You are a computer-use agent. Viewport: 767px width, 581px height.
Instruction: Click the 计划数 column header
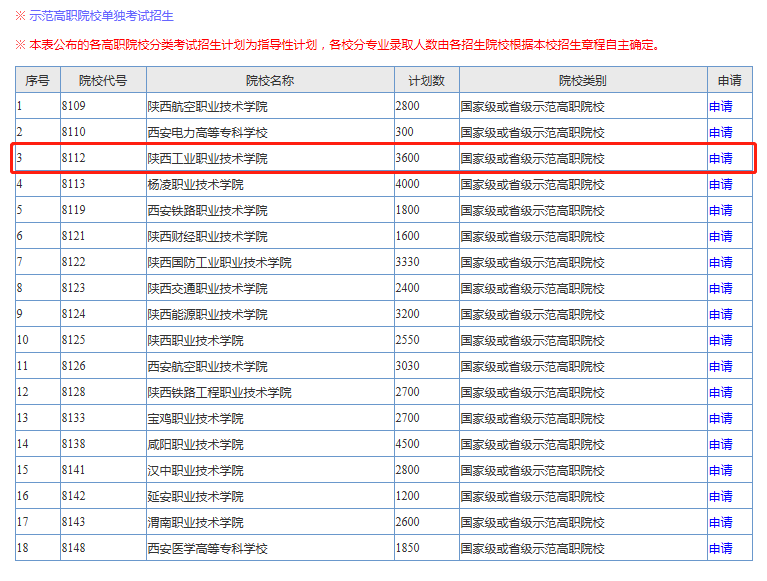pos(426,80)
